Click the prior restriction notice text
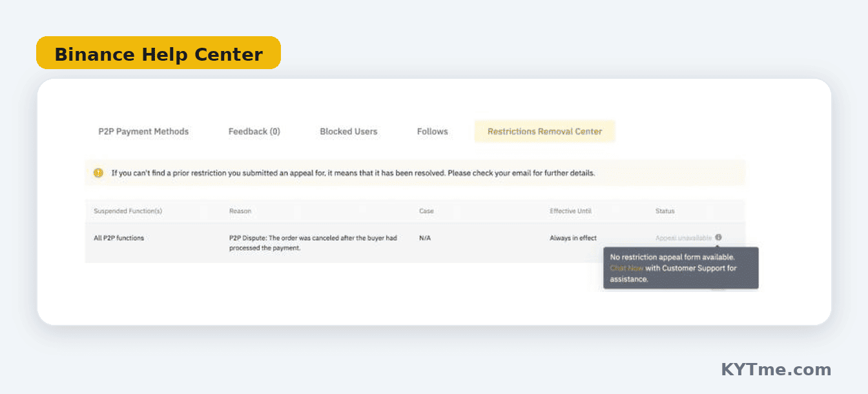This screenshot has width=868, height=394. point(353,173)
